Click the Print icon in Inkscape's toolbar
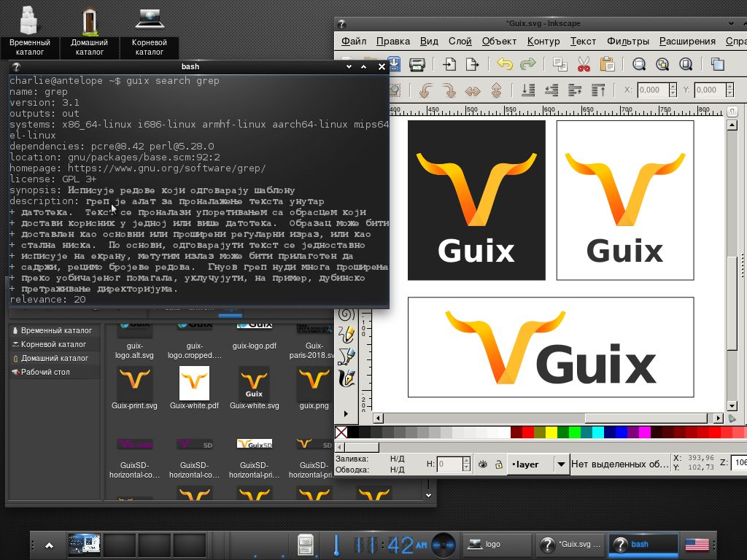 (x=417, y=65)
